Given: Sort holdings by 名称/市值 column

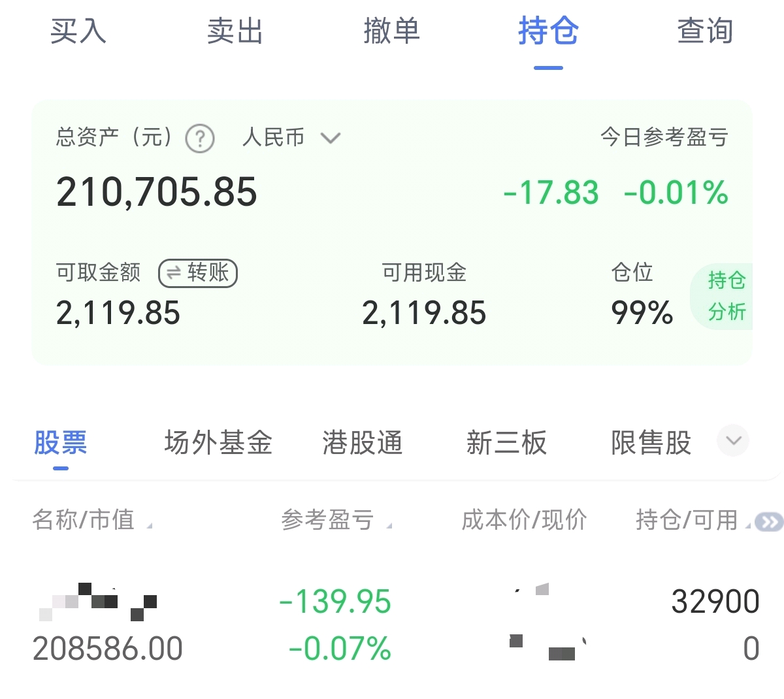Looking at the screenshot, I should tap(84, 520).
